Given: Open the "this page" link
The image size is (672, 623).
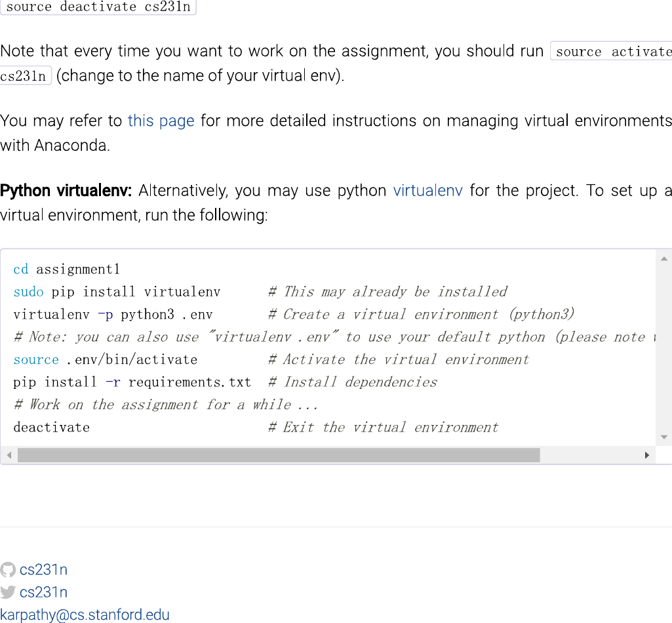Looking at the screenshot, I should point(161,121).
